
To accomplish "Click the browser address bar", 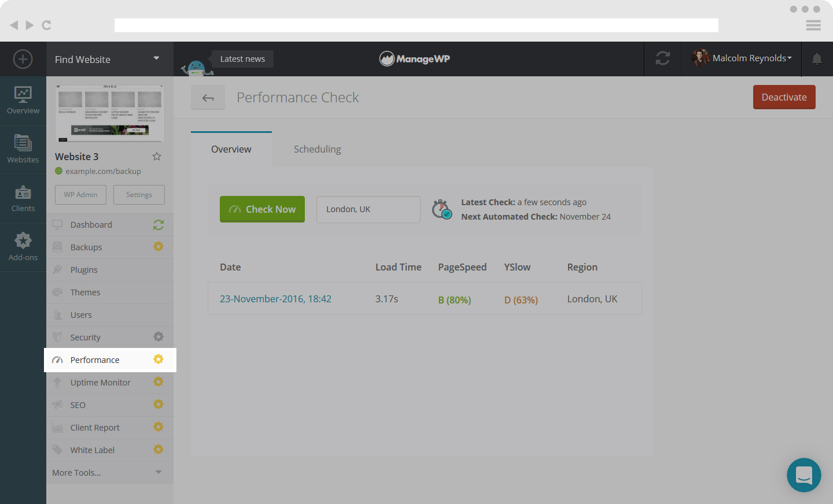I will (x=417, y=25).
